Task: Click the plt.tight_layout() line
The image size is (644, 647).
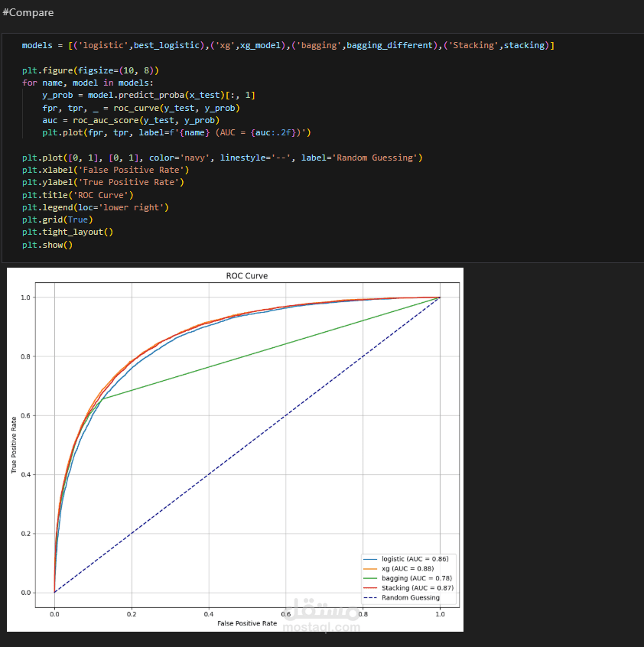Action: [x=67, y=232]
